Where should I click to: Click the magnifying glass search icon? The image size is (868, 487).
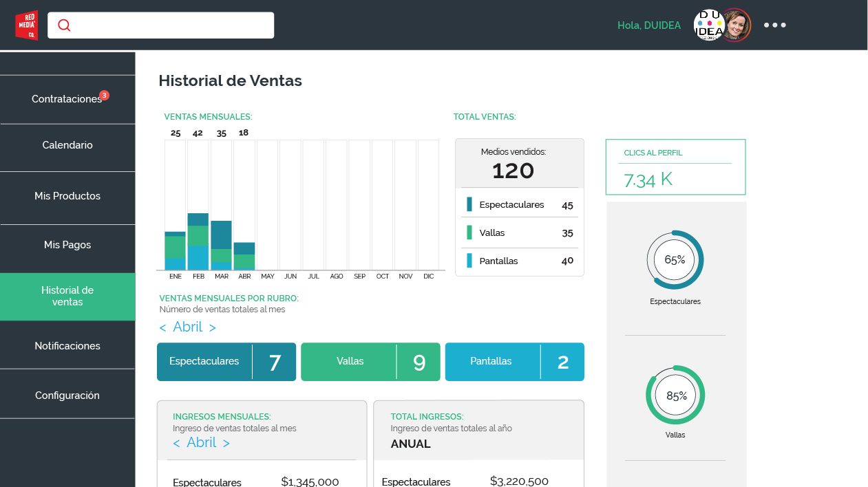coord(64,25)
